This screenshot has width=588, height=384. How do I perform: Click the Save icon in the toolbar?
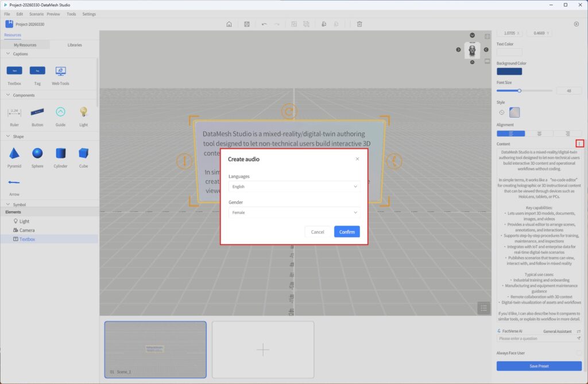pyautogui.click(x=246, y=24)
